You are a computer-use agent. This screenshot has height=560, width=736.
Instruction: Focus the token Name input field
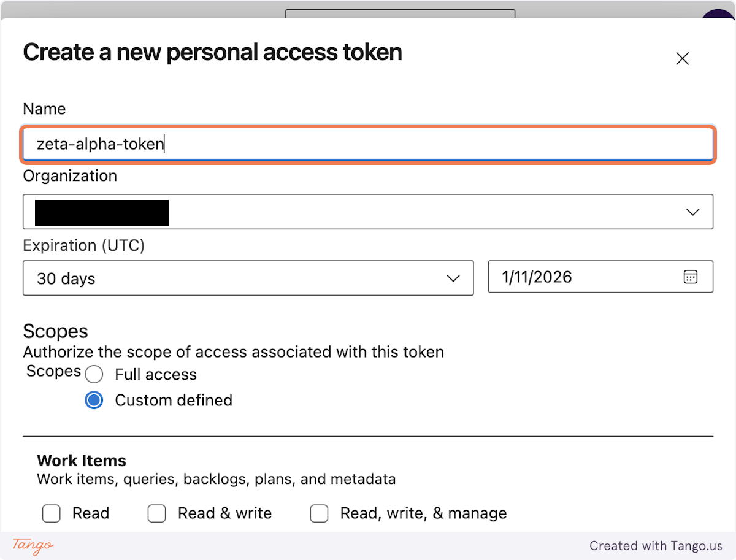pos(368,144)
